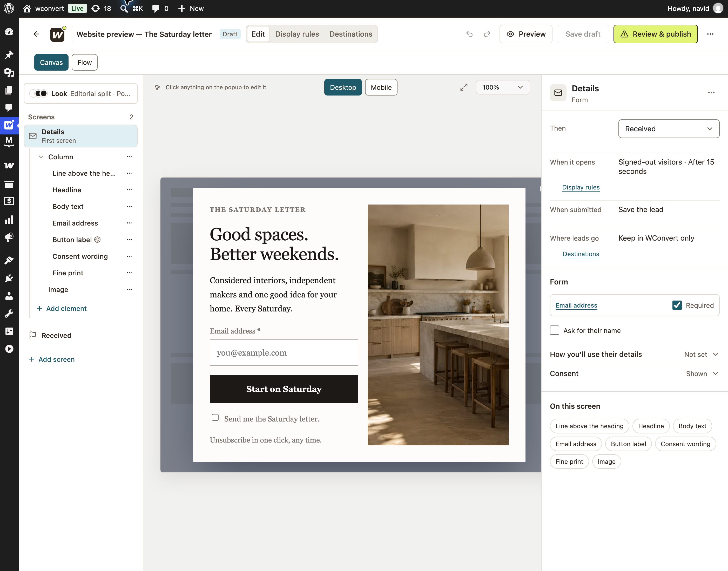Click the you@example.com email input field

click(284, 353)
